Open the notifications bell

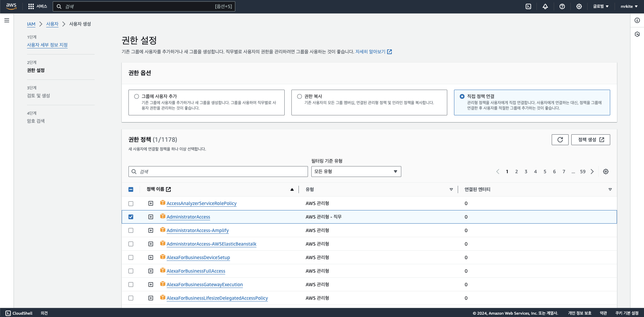coord(545,6)
